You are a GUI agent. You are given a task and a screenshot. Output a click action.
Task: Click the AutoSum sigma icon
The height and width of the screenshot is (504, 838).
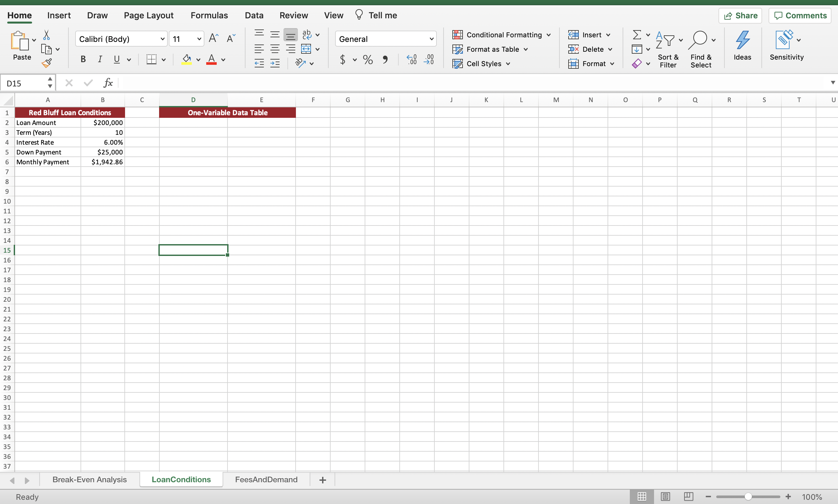click(637, 35)
